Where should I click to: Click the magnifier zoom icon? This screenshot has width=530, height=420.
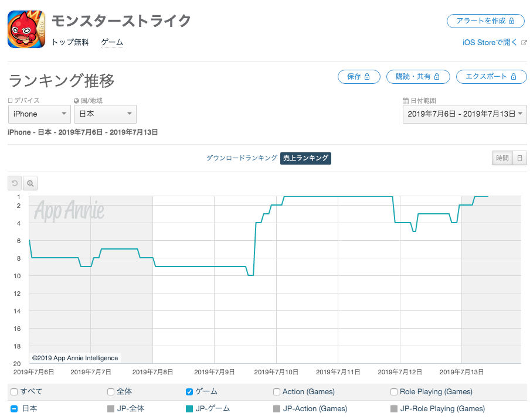(x=30, y=183)
